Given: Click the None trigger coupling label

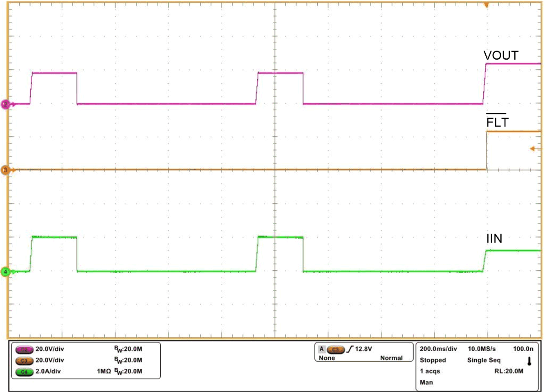Looking at the screenshot, I should pos(327,358).
